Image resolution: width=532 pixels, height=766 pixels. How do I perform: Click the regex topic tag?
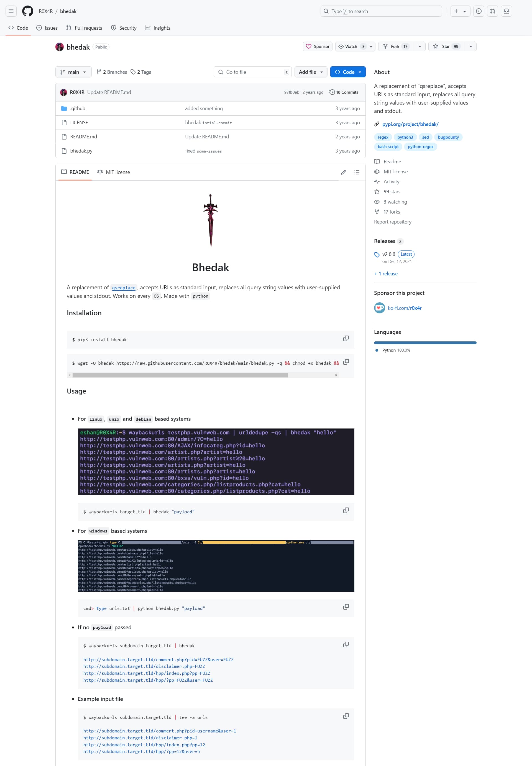[383, 137]
